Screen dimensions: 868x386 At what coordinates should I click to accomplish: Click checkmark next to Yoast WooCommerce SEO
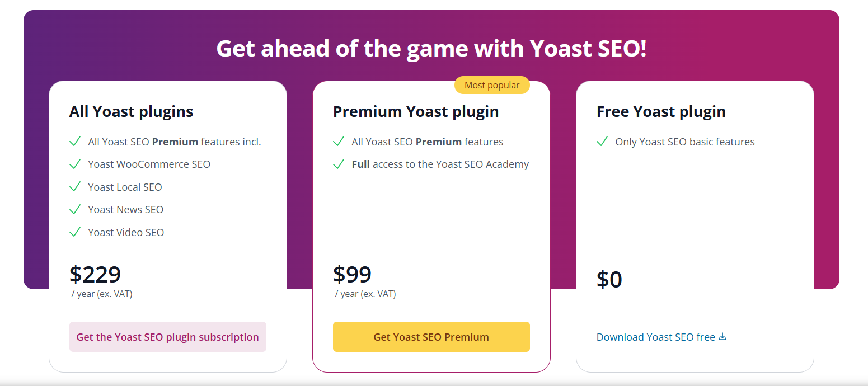pyautogui.click(x=75, y=164)
